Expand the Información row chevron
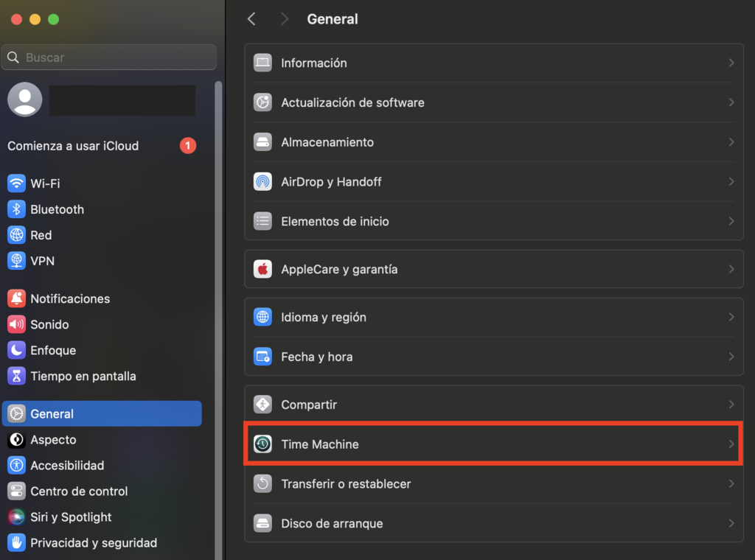The image size is (755, 560). pos(731,63)
